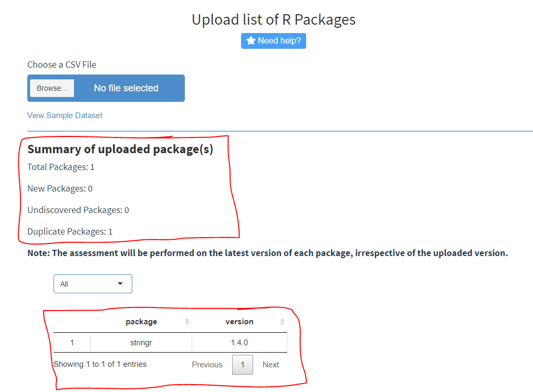Viewport: 533px width, 392px height.
Task: Click the ascending sort arrow on version column
Action: [282, 319]
